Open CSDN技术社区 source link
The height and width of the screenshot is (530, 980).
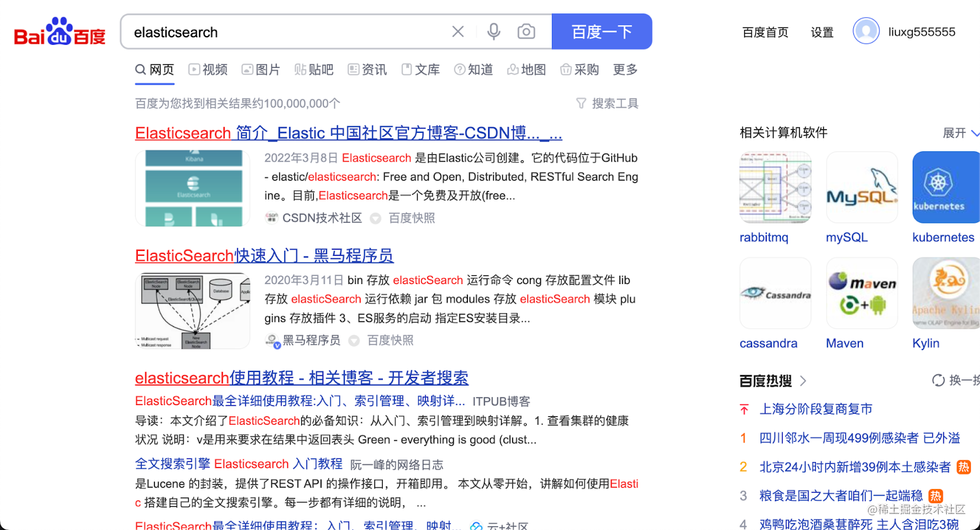[322, 218]
